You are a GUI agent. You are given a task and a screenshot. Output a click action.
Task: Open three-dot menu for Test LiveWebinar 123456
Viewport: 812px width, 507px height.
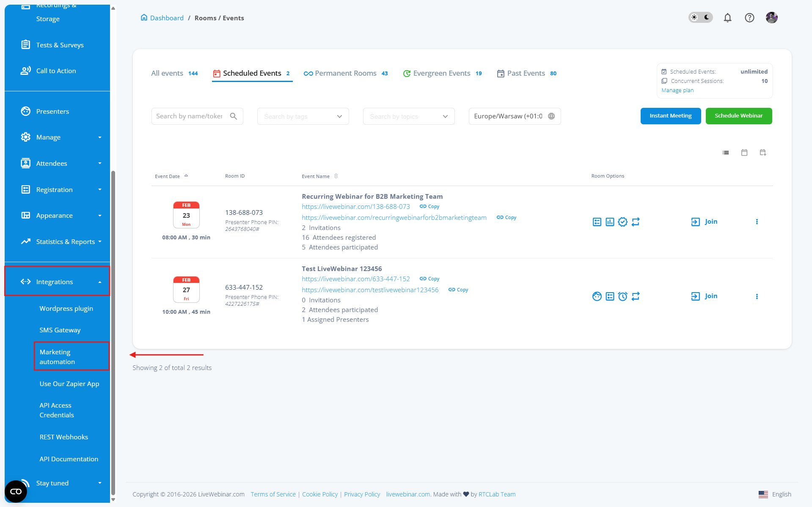point(757,296)
